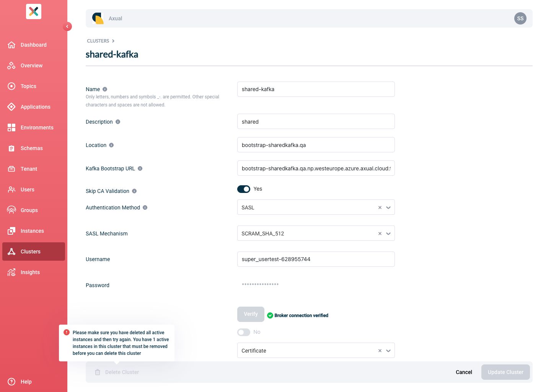Click the Update Cluster button

coord(505,372)
